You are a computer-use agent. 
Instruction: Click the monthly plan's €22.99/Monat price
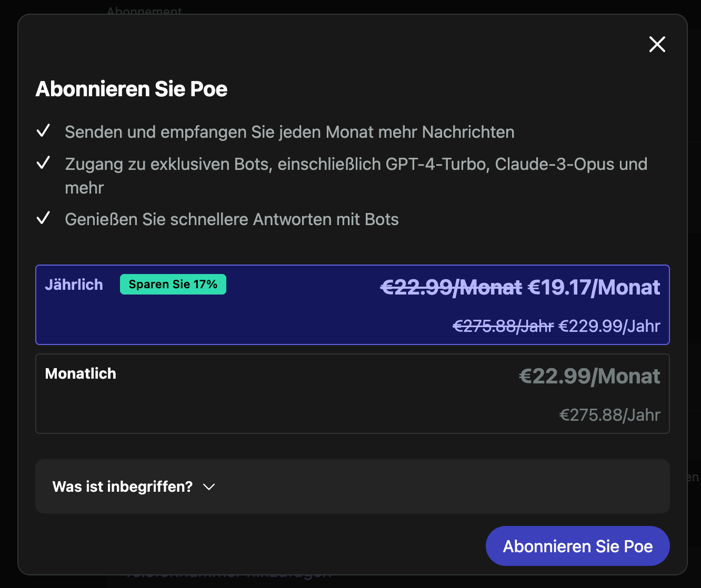tap(589, 376)
